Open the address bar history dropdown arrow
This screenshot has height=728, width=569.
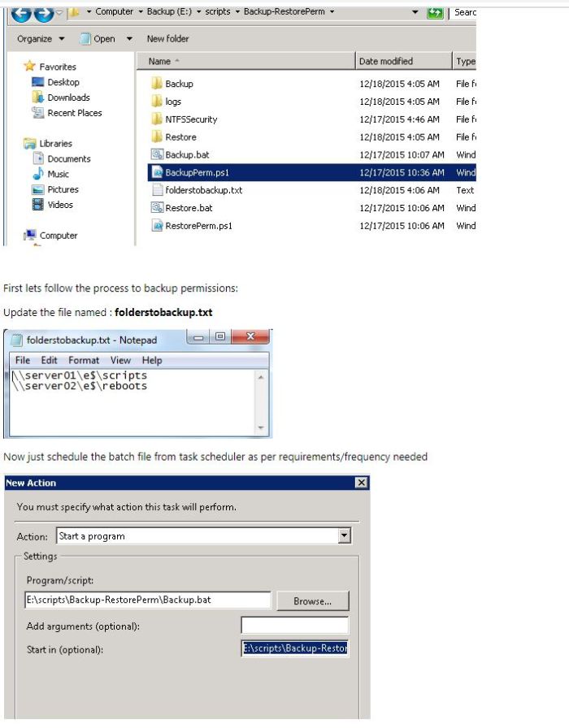415,12
